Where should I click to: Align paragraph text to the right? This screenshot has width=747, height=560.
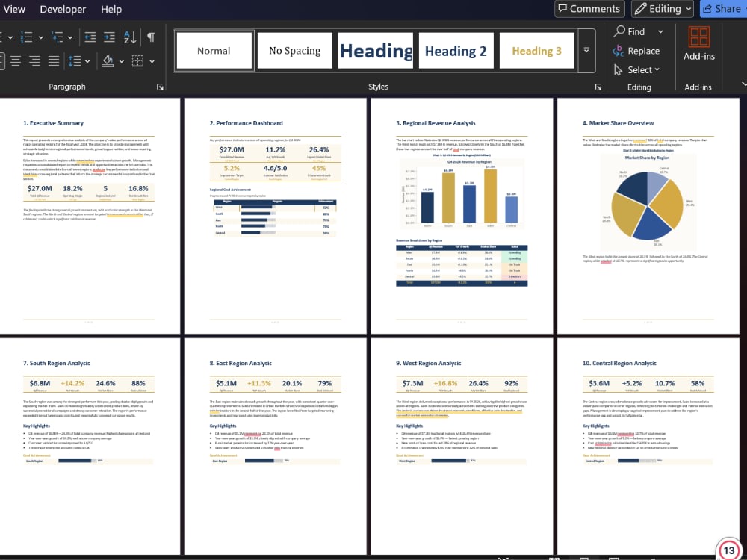pyautogui.click(x=35, y=61)
